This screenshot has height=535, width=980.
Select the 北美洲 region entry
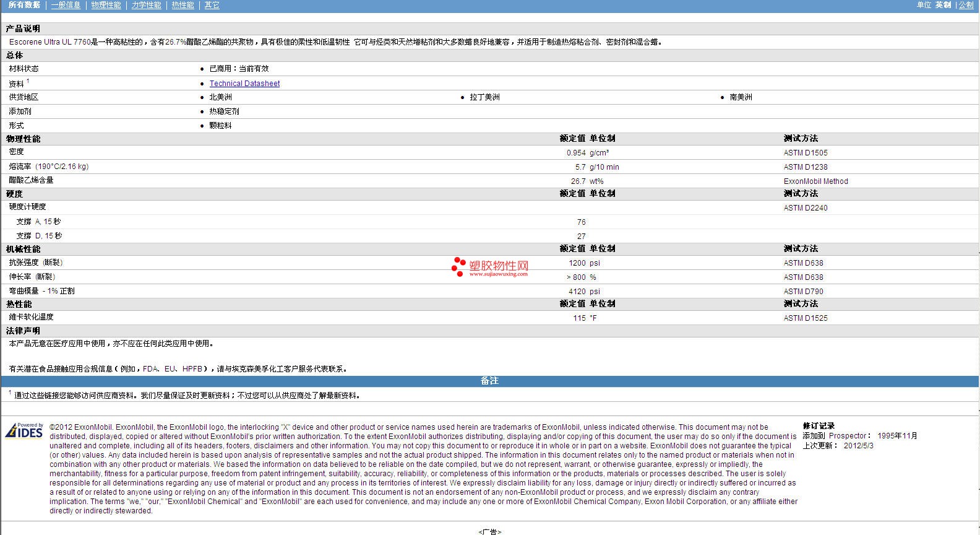[220, 97]
